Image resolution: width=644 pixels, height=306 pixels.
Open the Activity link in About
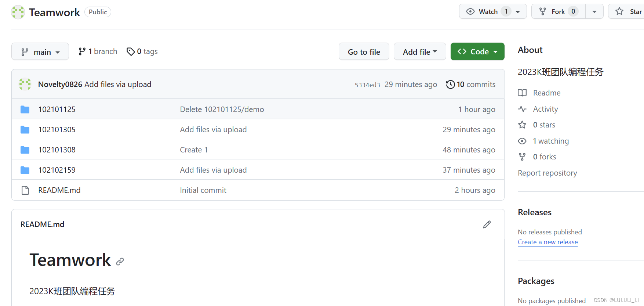tap(545, 109)
